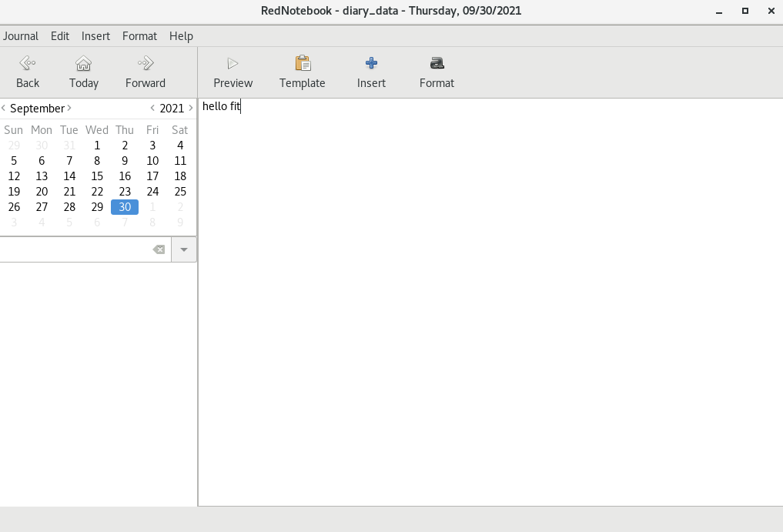Navigate back with the Back toolbar icon

click(27, 72)
